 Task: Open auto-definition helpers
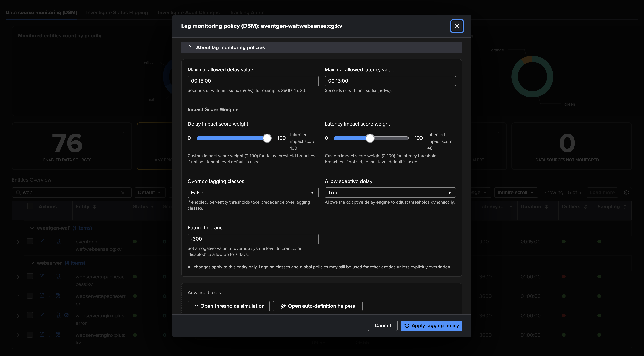[x=317, y=306]
